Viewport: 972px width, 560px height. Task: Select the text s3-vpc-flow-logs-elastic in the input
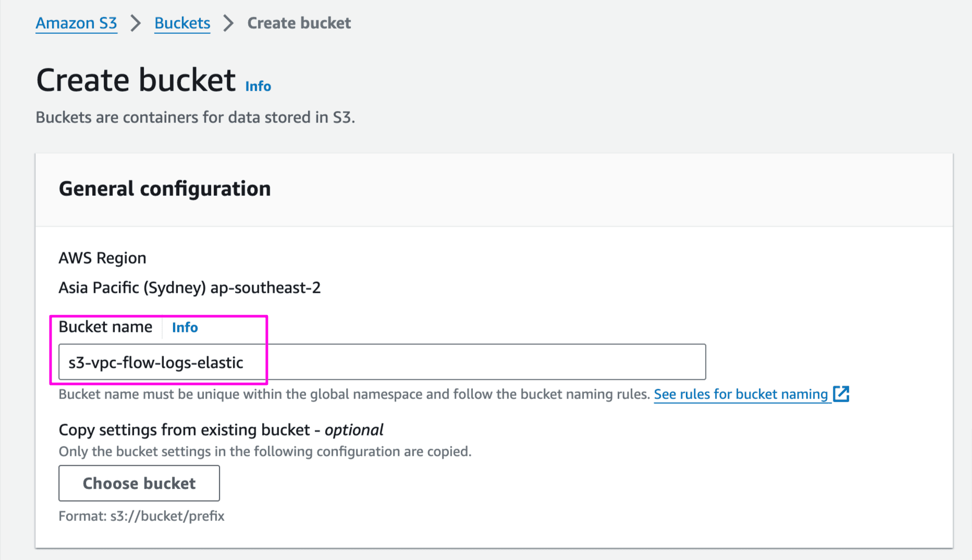(x=156, y=363)
